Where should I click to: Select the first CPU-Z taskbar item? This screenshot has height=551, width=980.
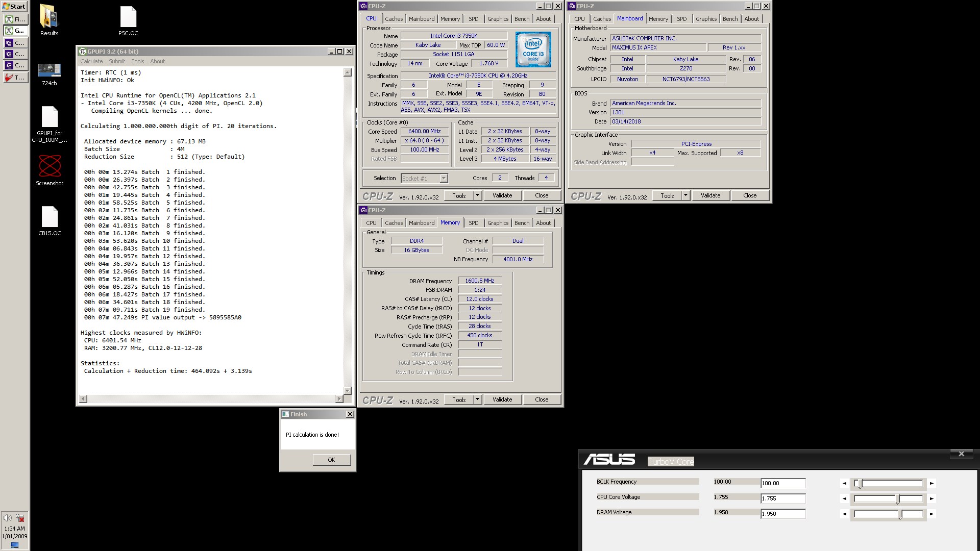[15, 43]
